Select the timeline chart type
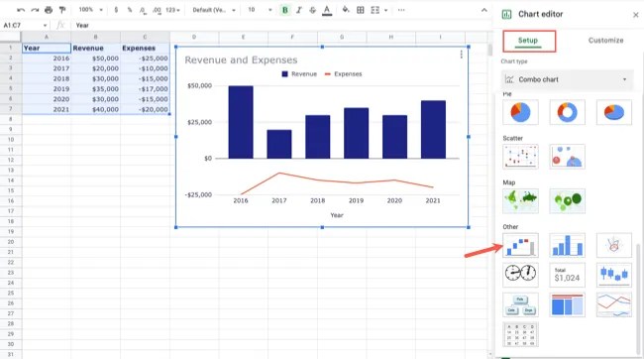644x359 pixels. tap(614, 305)
